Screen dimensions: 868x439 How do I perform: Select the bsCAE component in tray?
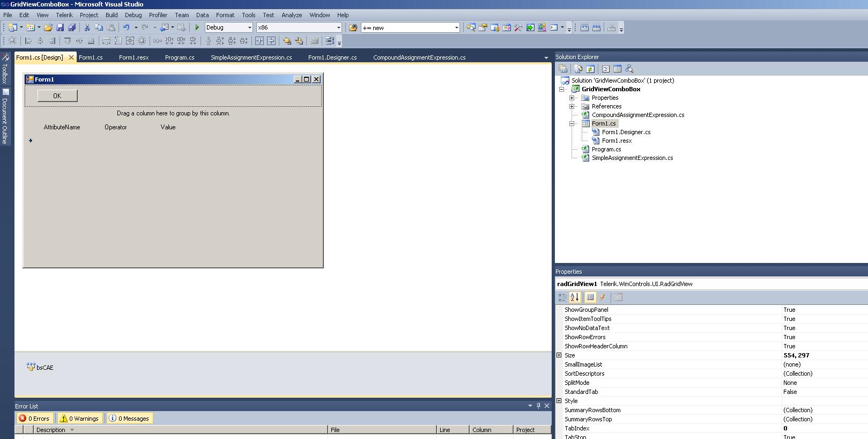tap(40, 368)
